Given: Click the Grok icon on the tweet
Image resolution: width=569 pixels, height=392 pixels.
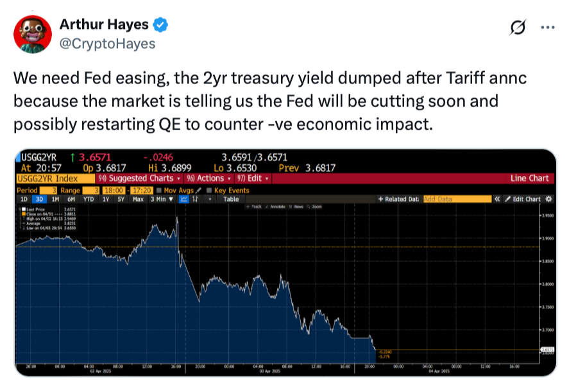Looking at the screenshot, I should point(516,28).
